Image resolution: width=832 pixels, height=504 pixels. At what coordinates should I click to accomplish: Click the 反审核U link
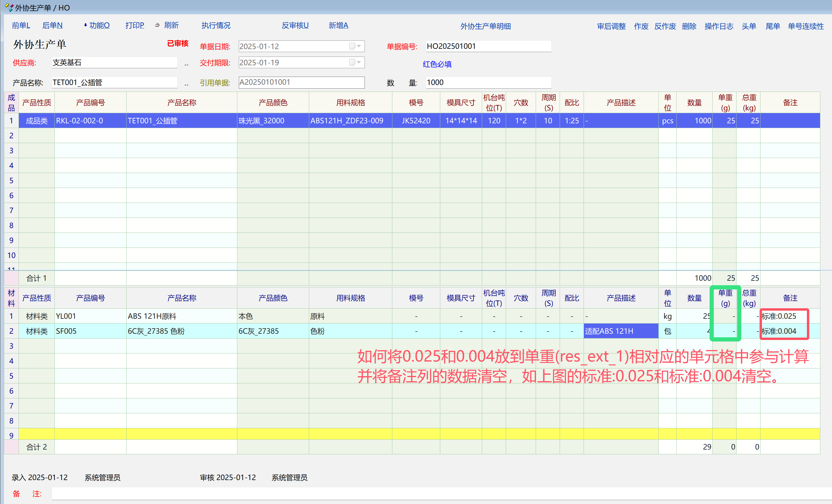(x=295, y=25)
